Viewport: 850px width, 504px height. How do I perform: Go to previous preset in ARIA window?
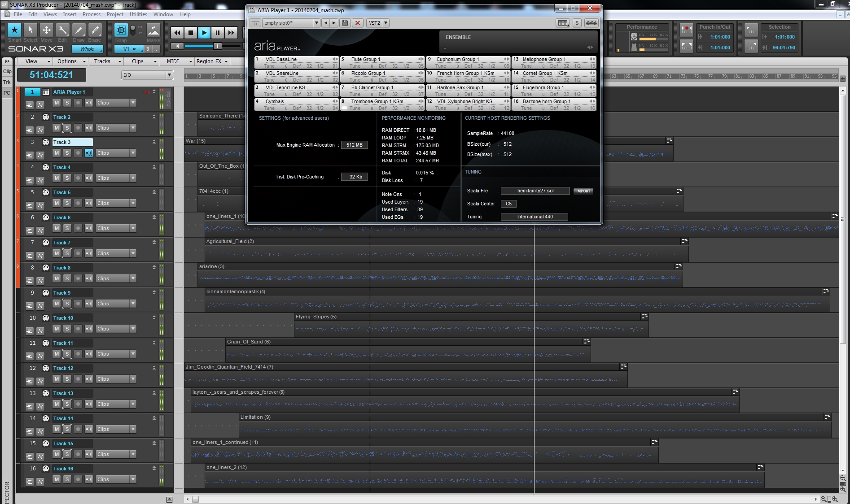click(326, 23)
